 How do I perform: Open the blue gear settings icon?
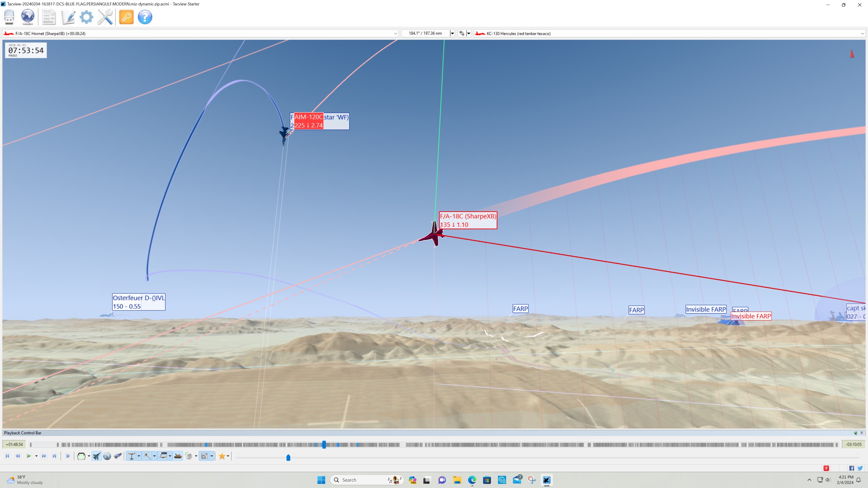tap(86, 17)
